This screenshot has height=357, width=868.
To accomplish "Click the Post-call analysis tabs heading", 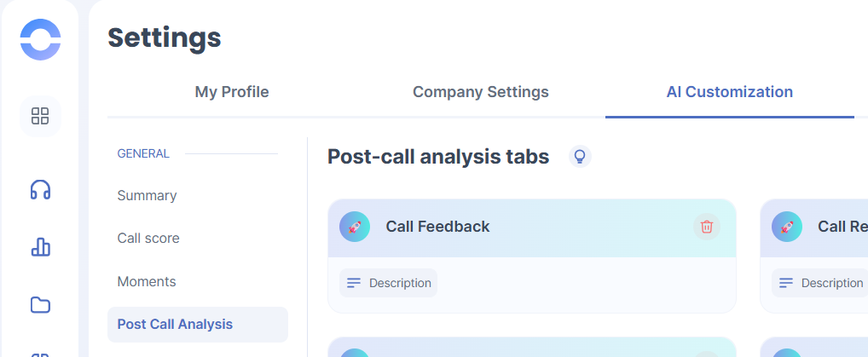I will coord(438,157).
